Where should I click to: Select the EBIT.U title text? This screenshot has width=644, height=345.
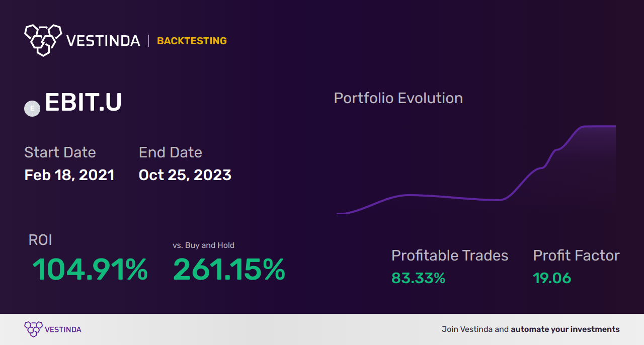pos(83,103)
